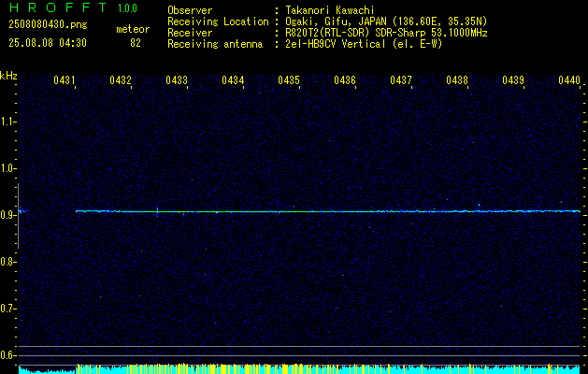Viewport: 588px width, 374px height.
Task: Click the 0435 time marker
Action: tap(289, 80)
